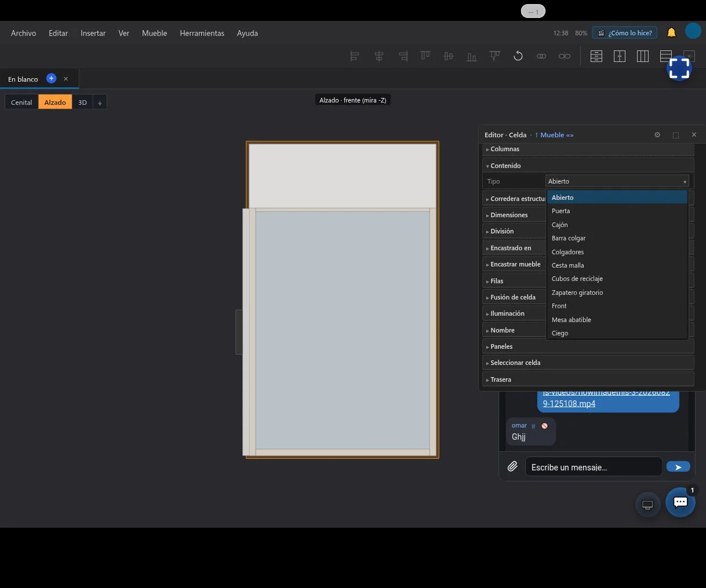Click the dashed-square dock icon in editor header
This screenshot has width=706, height=588.
[x=676, y=135]
